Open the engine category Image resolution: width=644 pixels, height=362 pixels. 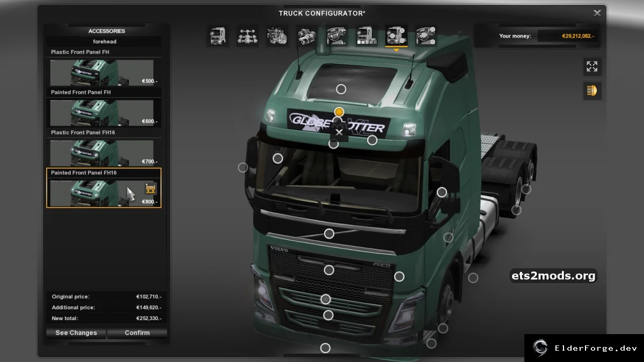277,36
